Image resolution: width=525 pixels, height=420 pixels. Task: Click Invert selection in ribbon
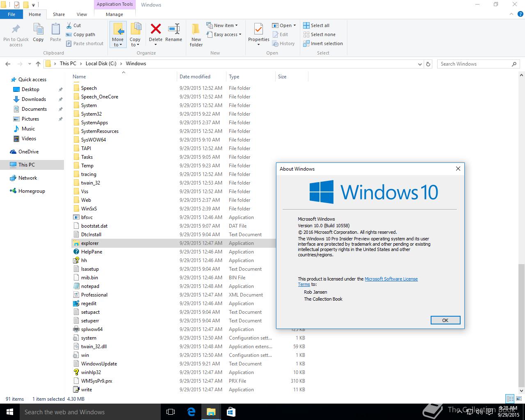coord(323,43)
